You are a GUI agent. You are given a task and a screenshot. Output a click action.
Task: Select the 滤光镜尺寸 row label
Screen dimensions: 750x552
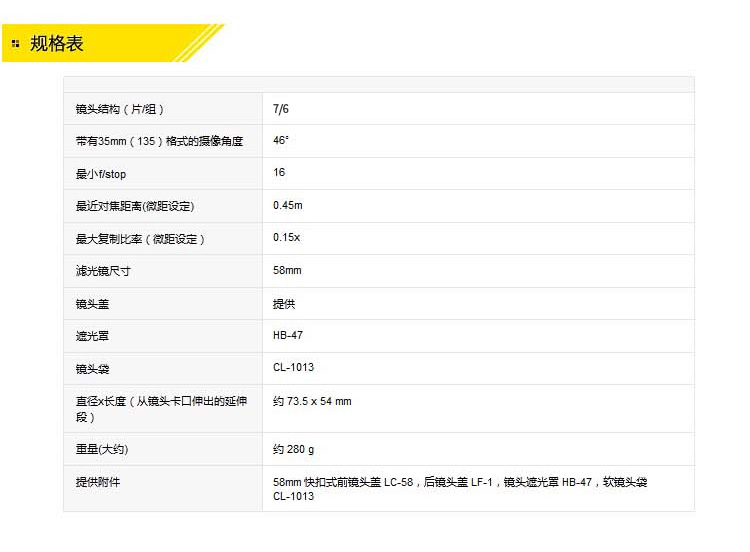[x=103, y=271]
